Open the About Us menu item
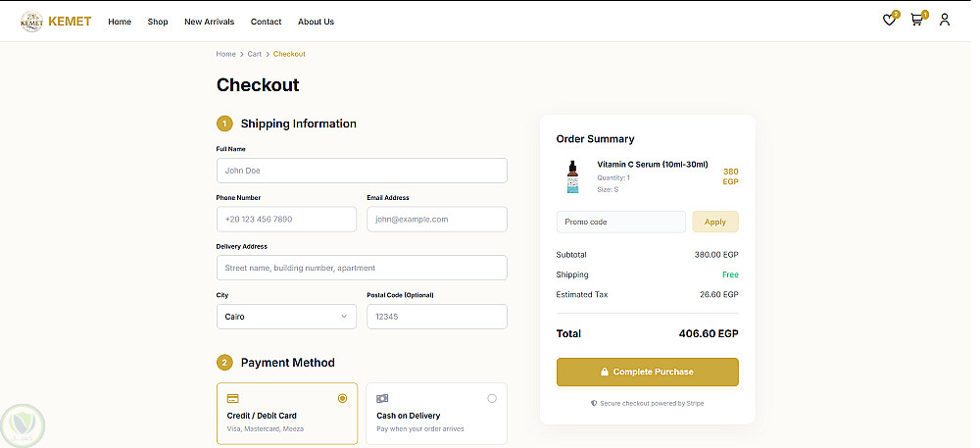The width and height of the screenshot is (980, 448). (x=316, y=22)
